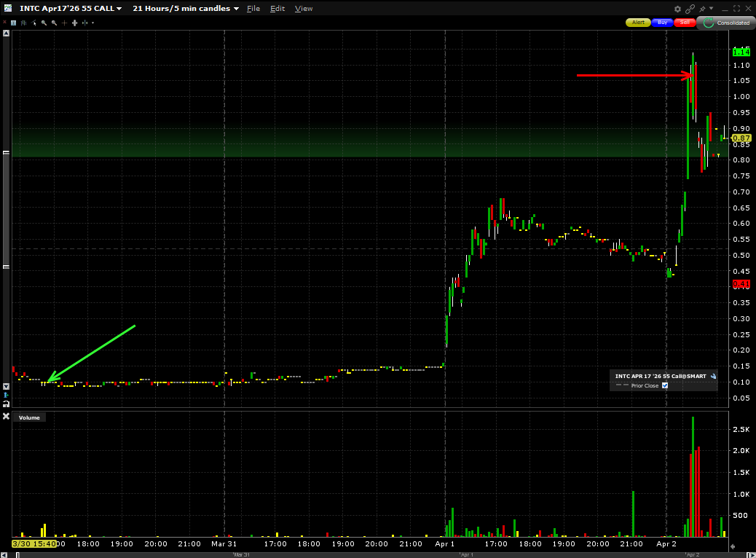Open the Edit menu
Screen dimensions: 756x558
tap(277, 9)
